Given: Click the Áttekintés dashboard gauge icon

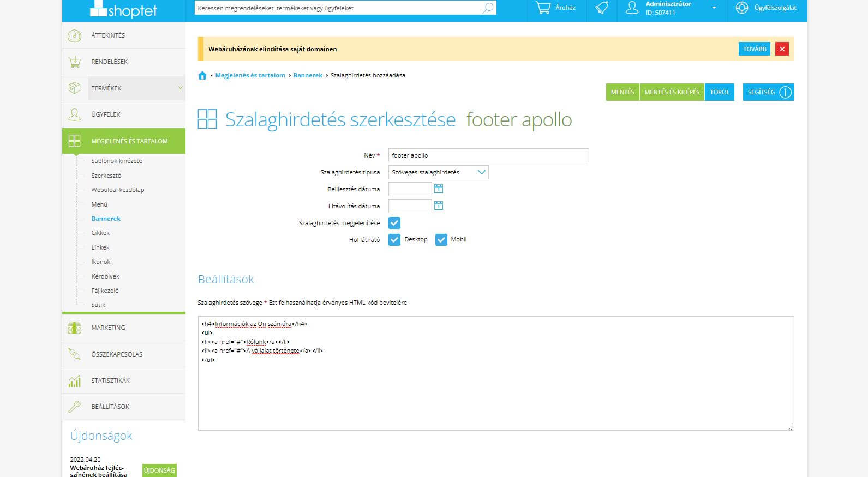Looking at the screenshot, I should (x=74, y=35).
